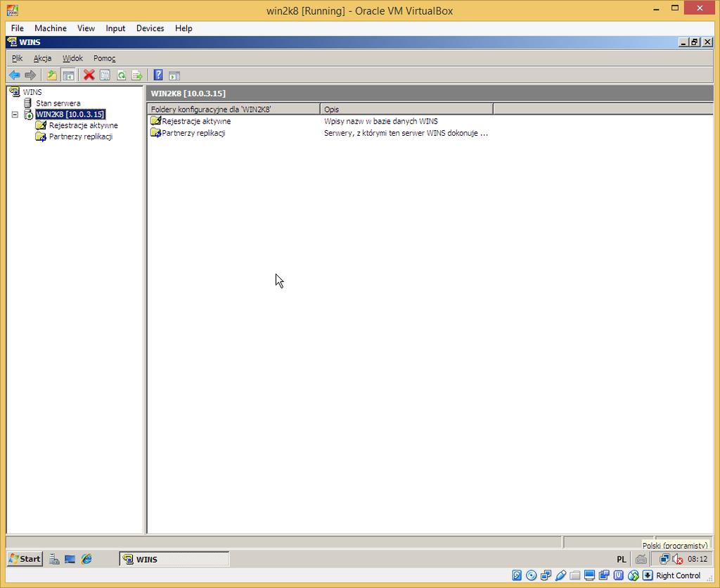Click the WINS taskbar button

(x=174, y=559)
